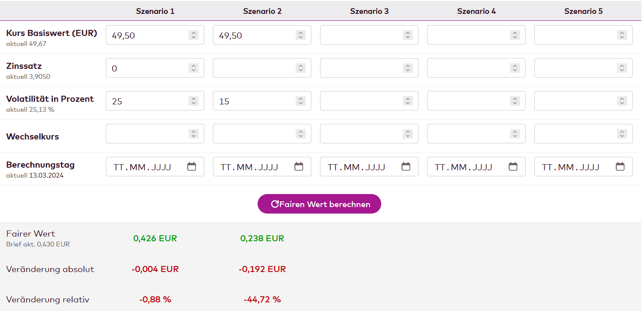Viewport: 644px width, 311px height.
Task: Open calendar picker for Szenario 5 Berechnungstag
Action: coord(620,166)
